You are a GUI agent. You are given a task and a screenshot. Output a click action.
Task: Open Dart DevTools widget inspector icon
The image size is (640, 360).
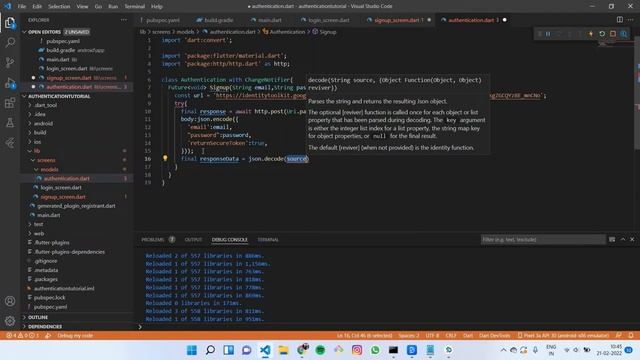(624, 34)
